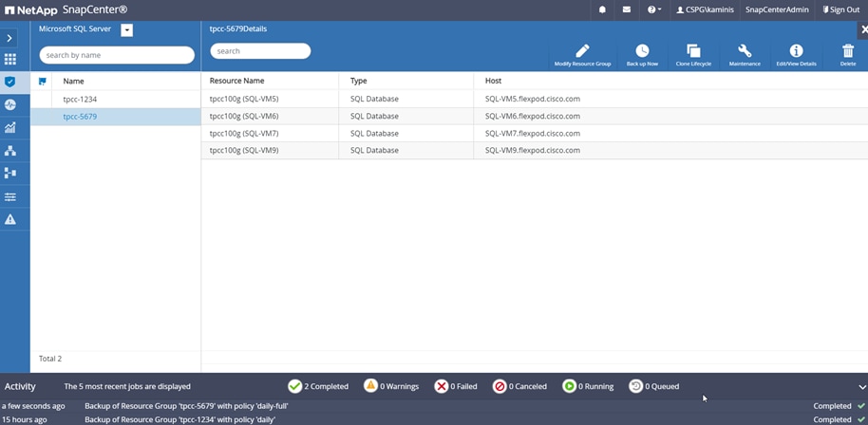Click the Running jobs green play icon
Screen dimensions: 868x425
569,386
